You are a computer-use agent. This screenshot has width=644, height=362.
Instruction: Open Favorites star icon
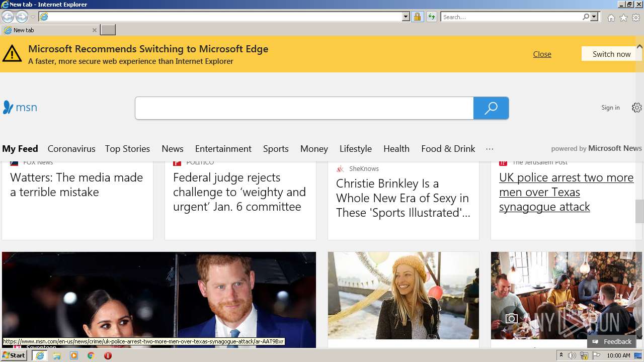pos(623,18)
